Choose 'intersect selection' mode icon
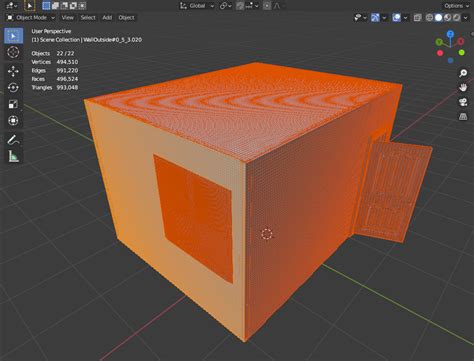The width and height of the screenshot is (474, 361). point(82,5)
